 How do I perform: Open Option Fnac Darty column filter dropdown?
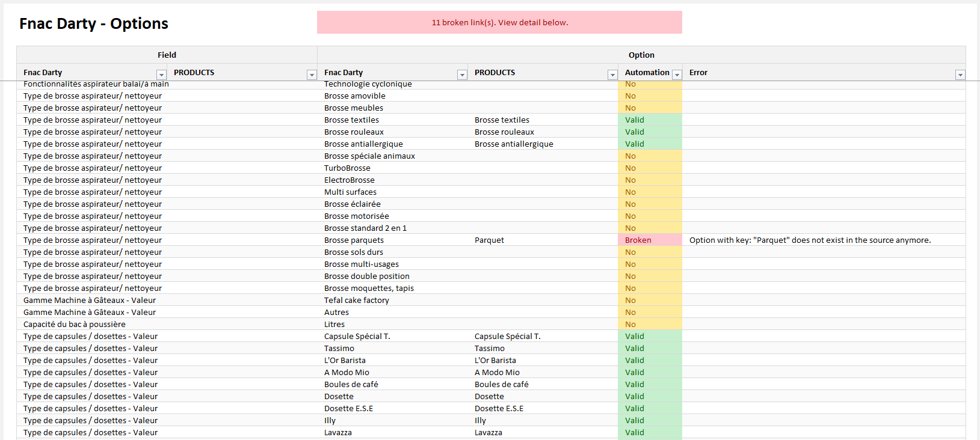[x=462, y=75]
